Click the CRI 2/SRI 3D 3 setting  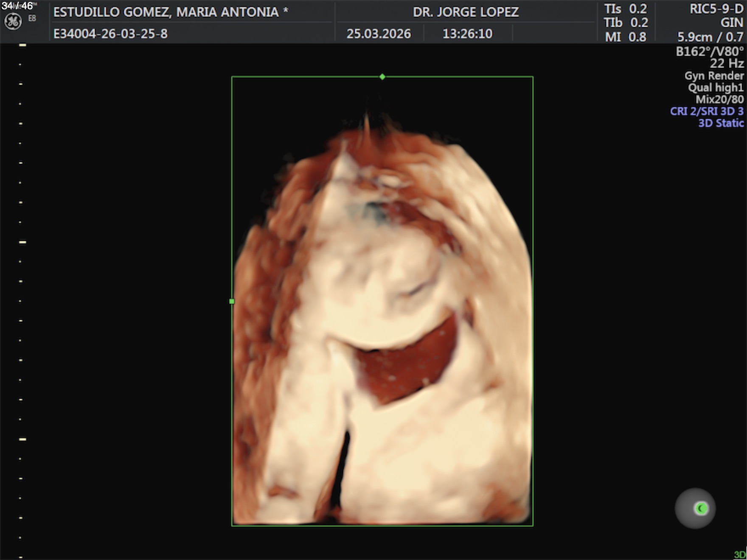point(707,111)
